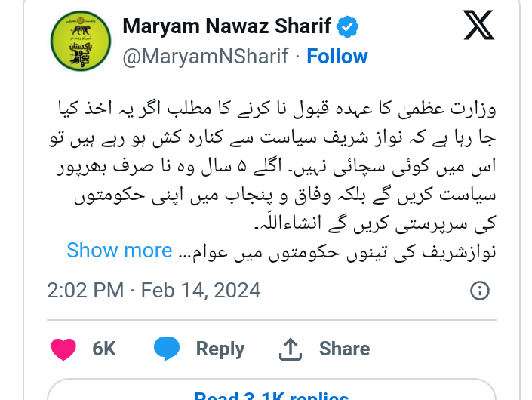Click the Feb 14, 2024 date
532x400 pixels.
click(x=201, y=291)
